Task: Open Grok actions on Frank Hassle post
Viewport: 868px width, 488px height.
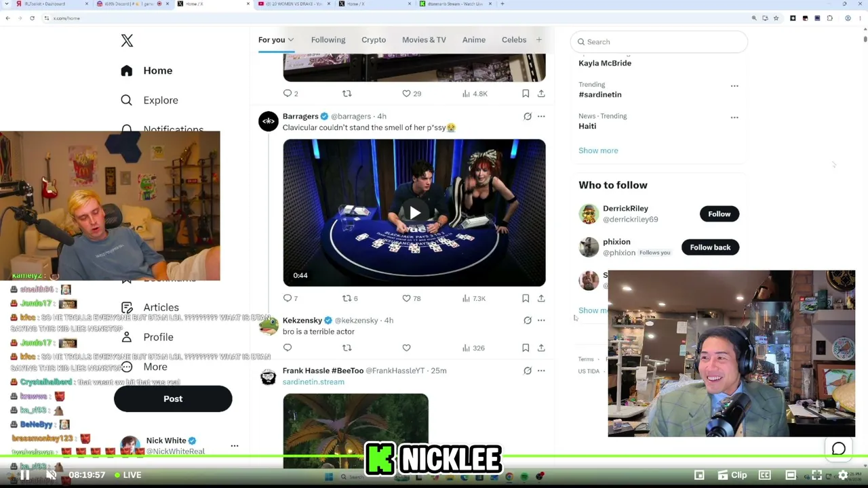Action: (x=528, y=371)
